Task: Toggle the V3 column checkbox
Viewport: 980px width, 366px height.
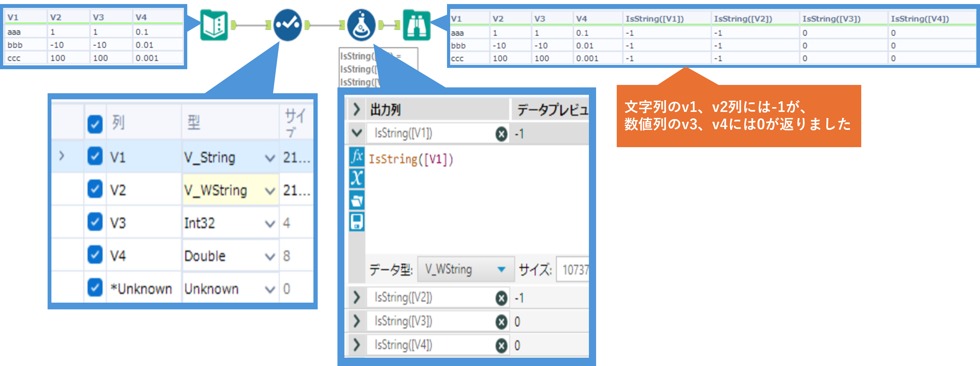Action: [95, 222]
